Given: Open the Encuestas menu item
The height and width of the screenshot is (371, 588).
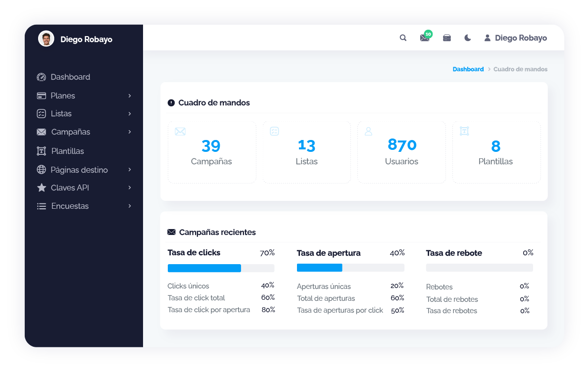Looking at the screenshot, I should [x=70, y=206].
